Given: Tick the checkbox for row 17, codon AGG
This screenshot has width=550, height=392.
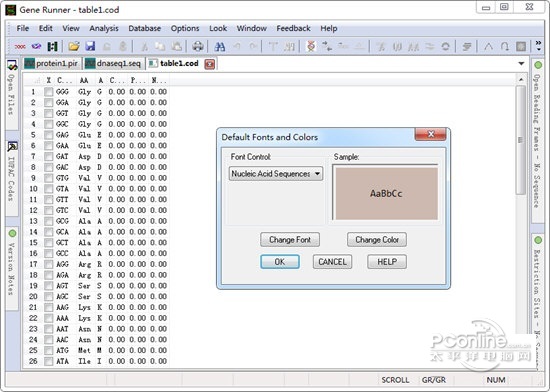Looking at the screenshot, I should [x=48, y=265].
